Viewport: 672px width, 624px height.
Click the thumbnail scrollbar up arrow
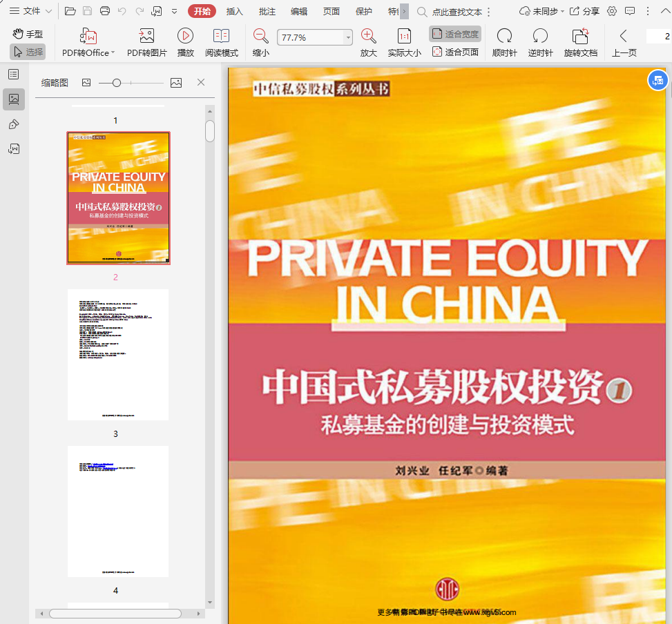pos(210,111)
